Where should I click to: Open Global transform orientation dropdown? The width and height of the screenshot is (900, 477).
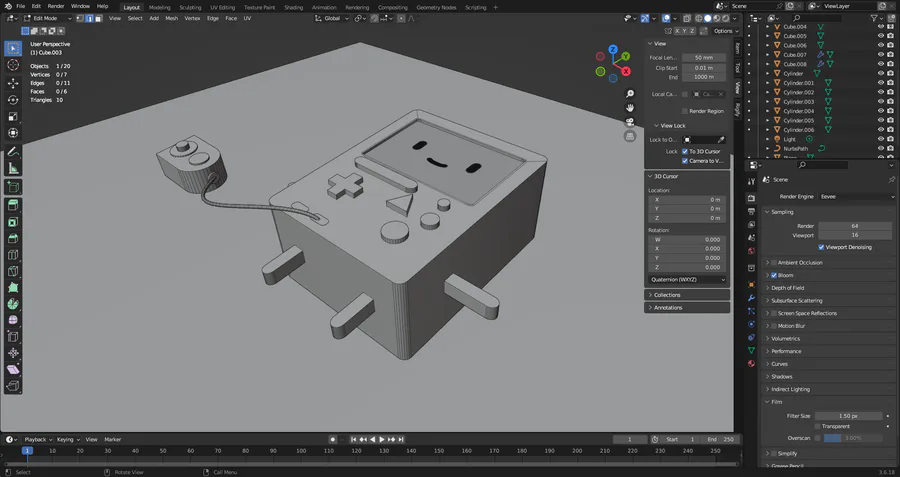[x=332, y=18]
